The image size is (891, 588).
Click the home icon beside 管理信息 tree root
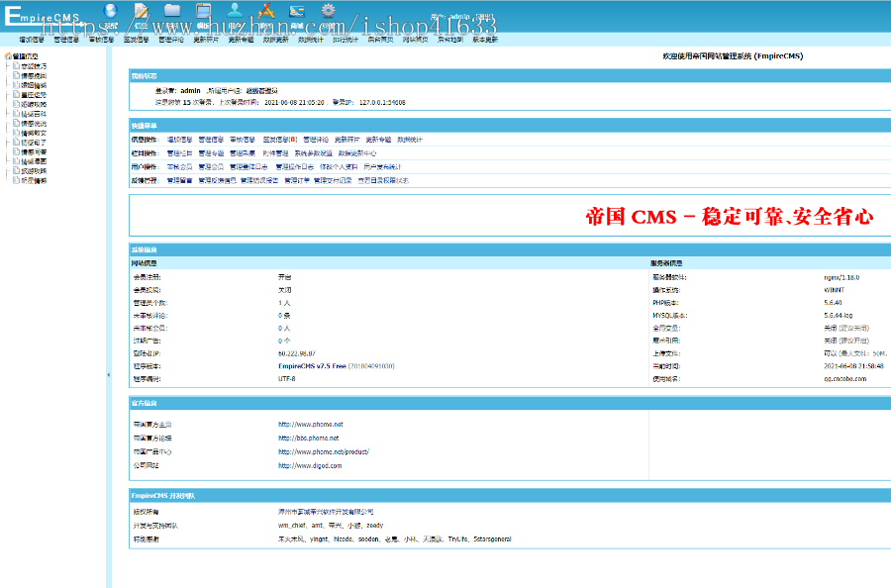(x=8, y=56)
